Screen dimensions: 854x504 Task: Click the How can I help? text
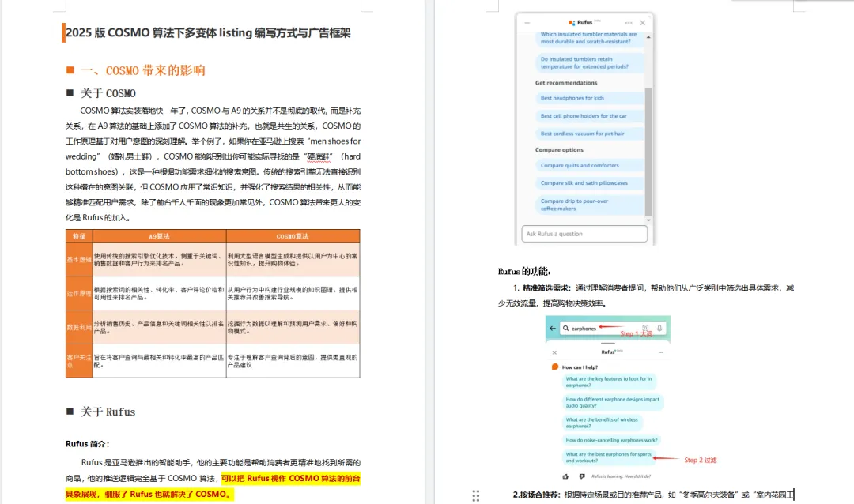coord(580,367)
